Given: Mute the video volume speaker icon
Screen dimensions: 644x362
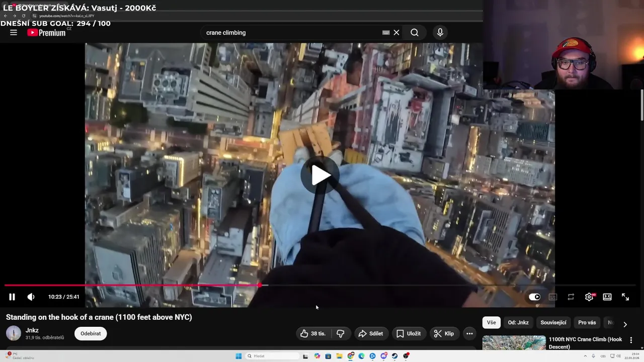Looking at the screenshot, I should point(31,297).
